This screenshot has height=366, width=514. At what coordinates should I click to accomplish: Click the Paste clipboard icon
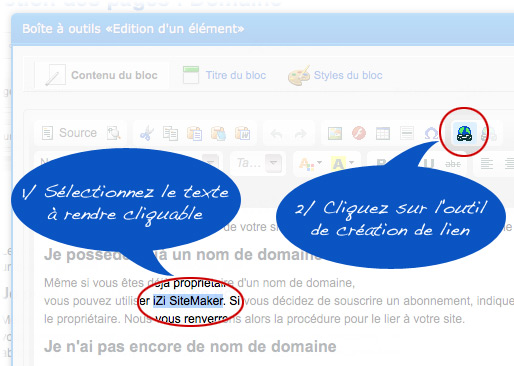click(194, 133)
